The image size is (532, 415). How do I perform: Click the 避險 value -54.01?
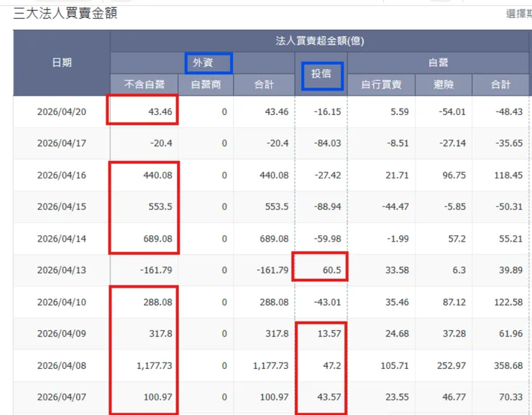pos(452,112)
